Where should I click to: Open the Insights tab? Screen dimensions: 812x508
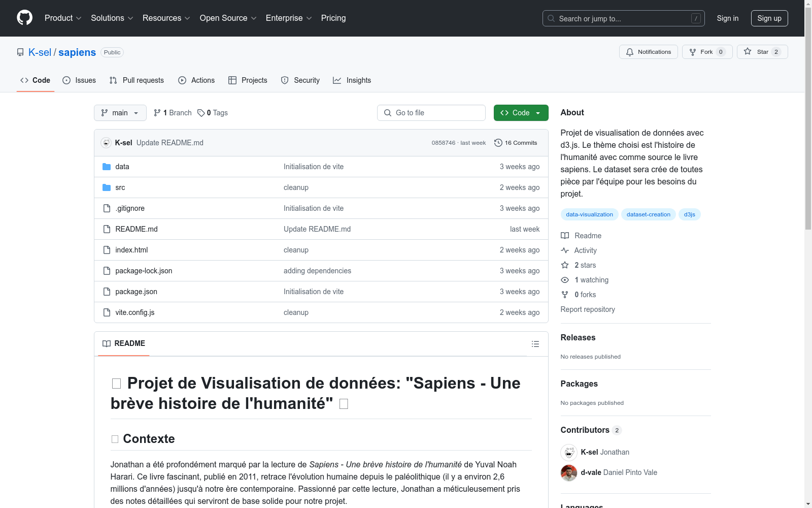(x=352, y=80)
